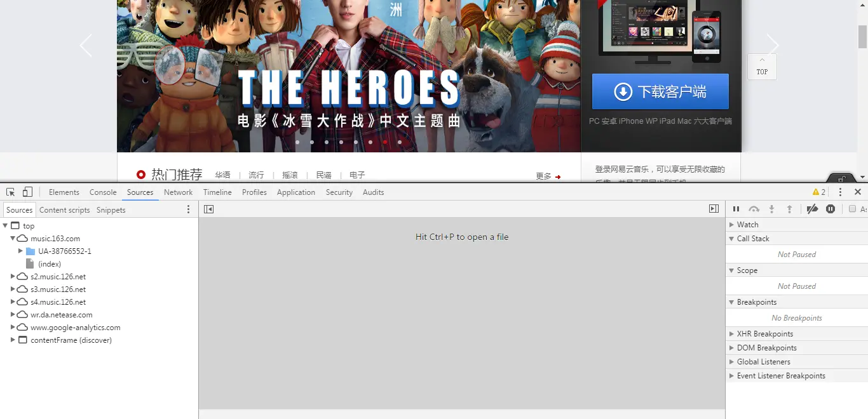Open the 民谣 category link
This screenshot has width=868, height=419.
pyautogui.click(x=323, y=175)
